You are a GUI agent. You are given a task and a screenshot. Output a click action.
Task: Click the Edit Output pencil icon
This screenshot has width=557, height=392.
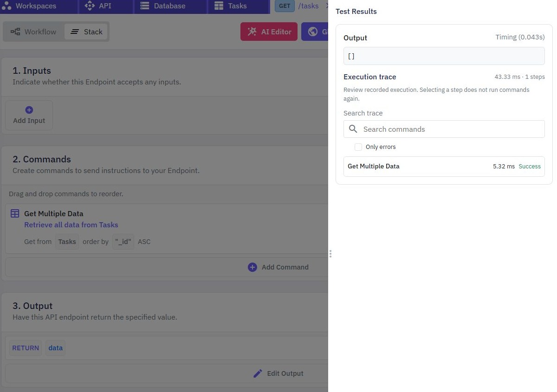258,373
